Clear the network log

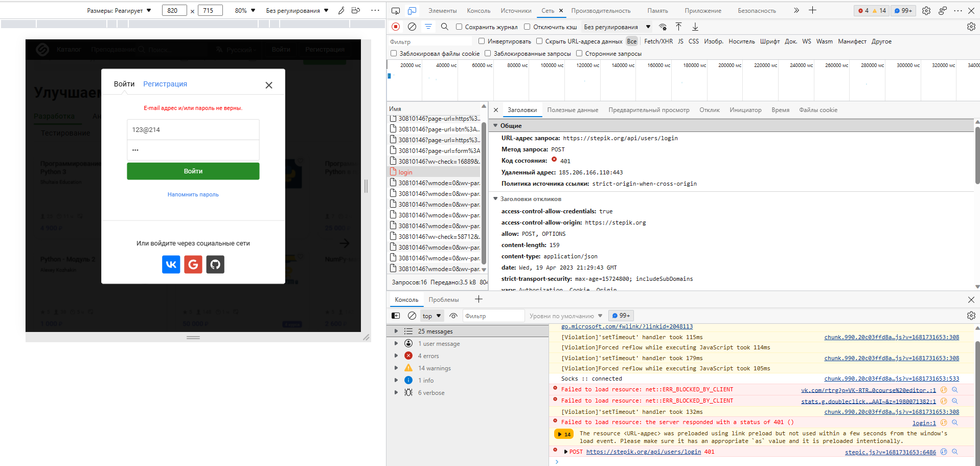[412, 27]
